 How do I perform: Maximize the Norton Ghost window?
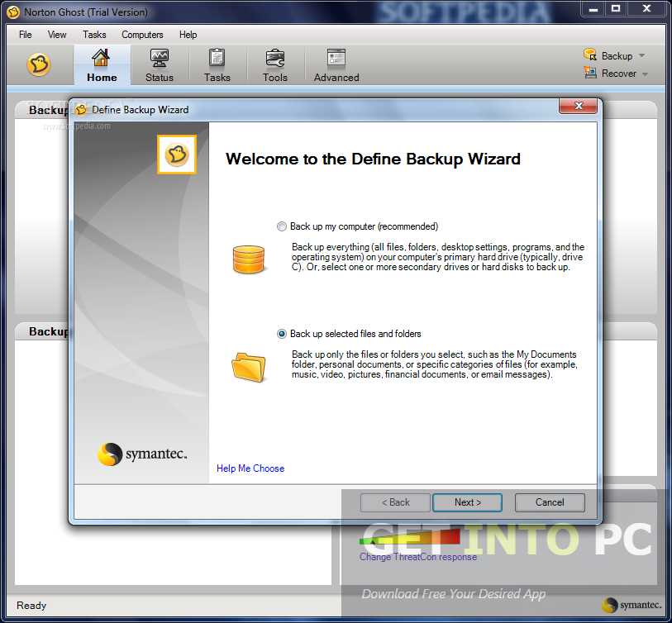pyautogui.click(x=616, y=9)
